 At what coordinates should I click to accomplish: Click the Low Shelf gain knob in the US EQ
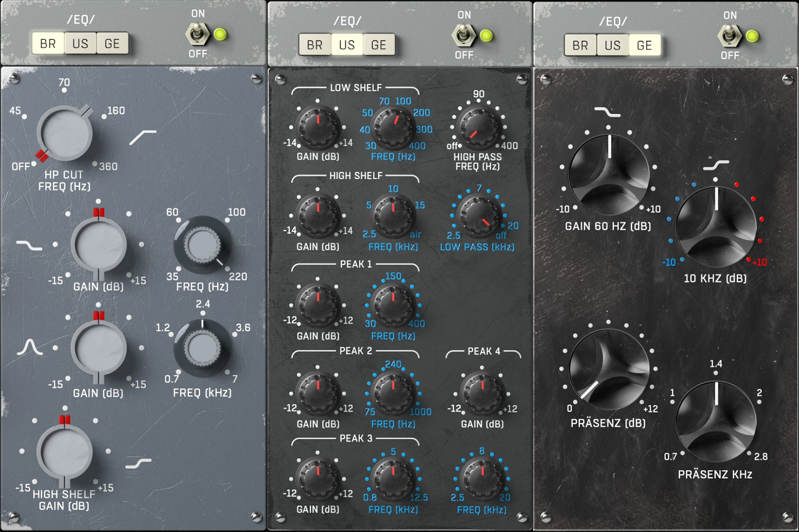coord(318,128)
